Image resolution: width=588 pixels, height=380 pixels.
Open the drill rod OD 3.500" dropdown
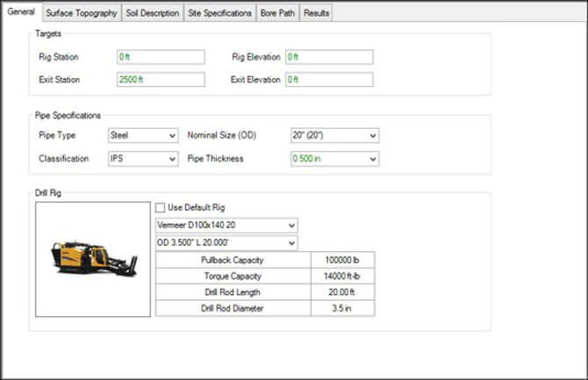[226, 243]
